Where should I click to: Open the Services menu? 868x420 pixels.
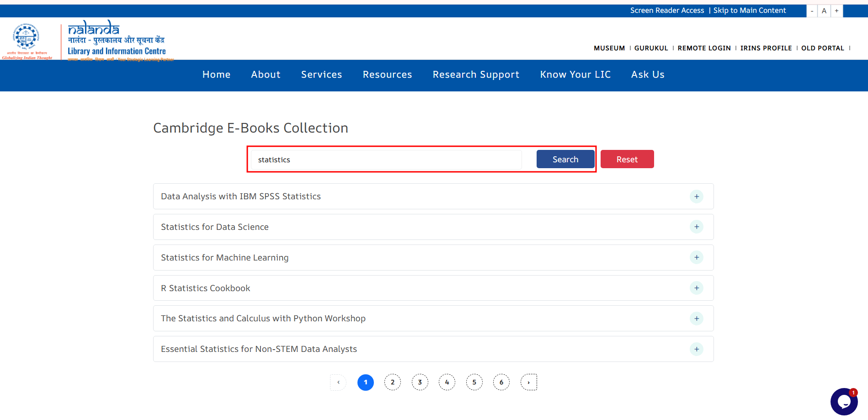(x=321, y=74)
